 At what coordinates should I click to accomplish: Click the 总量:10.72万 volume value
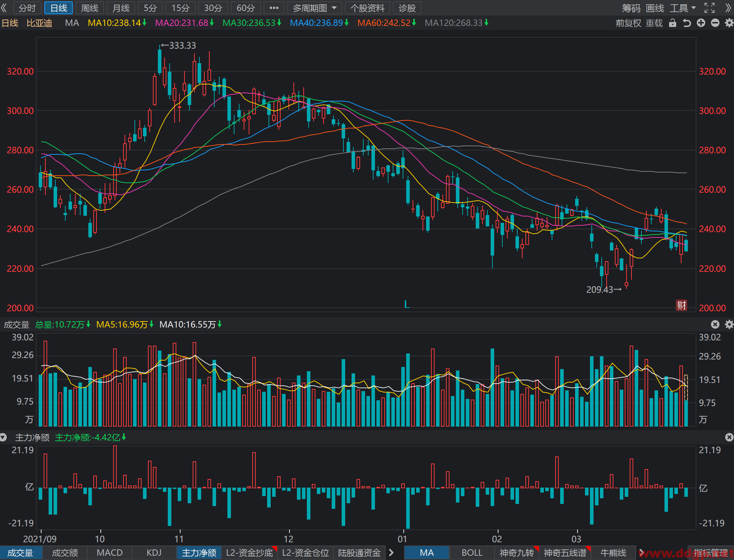coord(63,324)
